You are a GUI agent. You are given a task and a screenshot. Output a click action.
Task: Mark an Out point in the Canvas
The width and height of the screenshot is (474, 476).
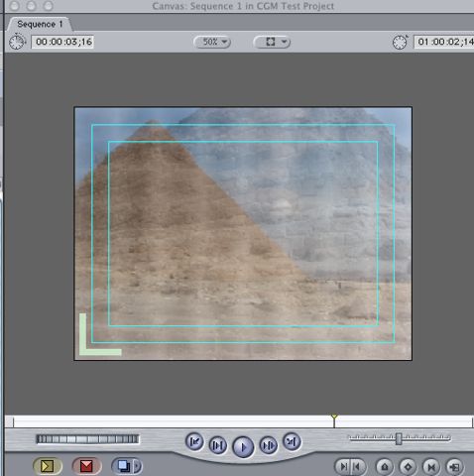(357, 467)
